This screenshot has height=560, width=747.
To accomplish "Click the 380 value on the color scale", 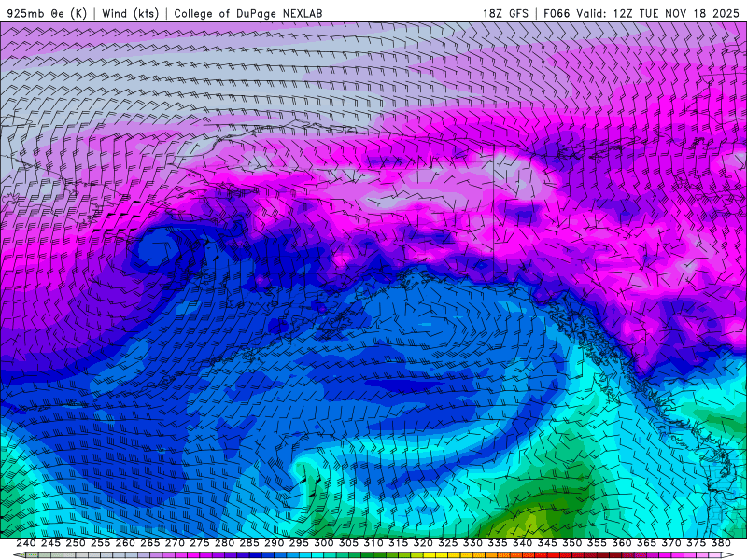I will click(x=721, y=543).
